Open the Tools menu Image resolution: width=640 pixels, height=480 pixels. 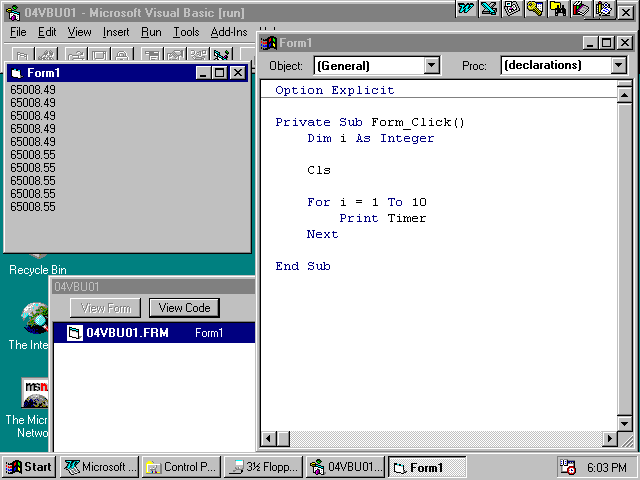click(x=186, y=32)
